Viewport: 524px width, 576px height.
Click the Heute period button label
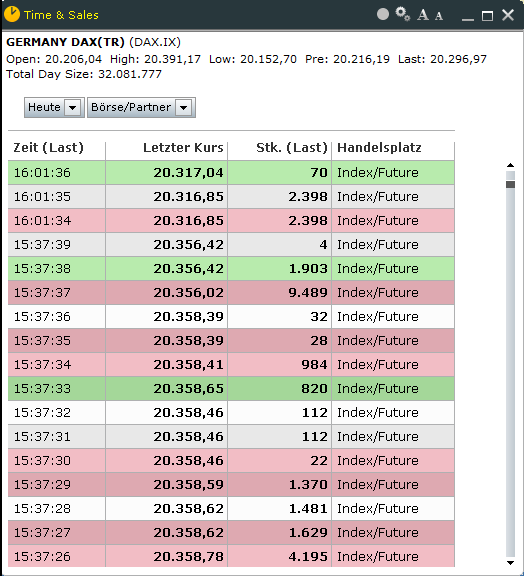[44, 107]
